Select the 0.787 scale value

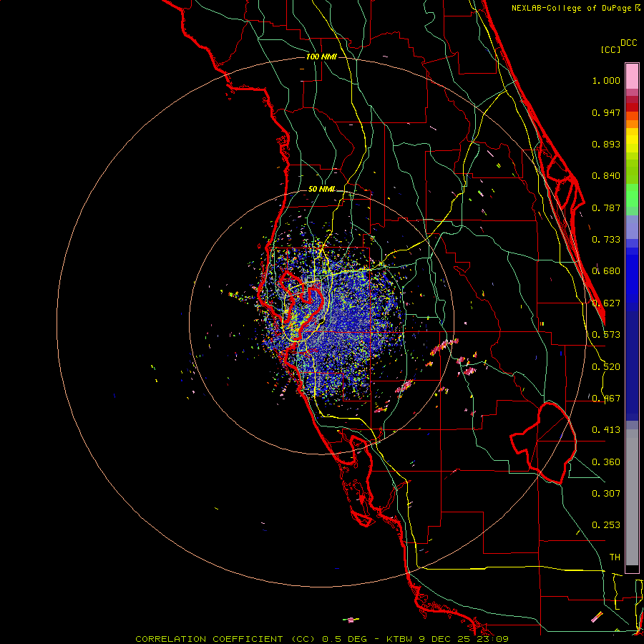point(606,208)
